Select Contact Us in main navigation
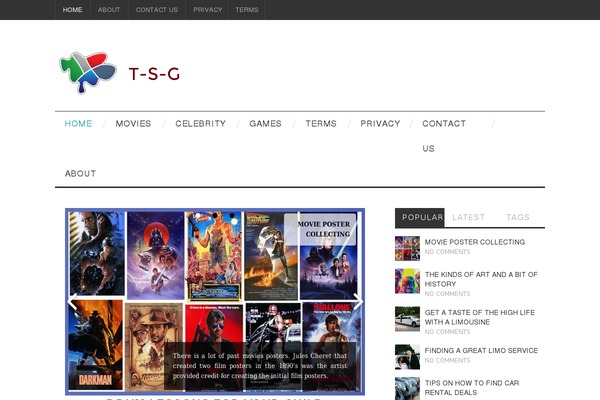 point(444,136)
